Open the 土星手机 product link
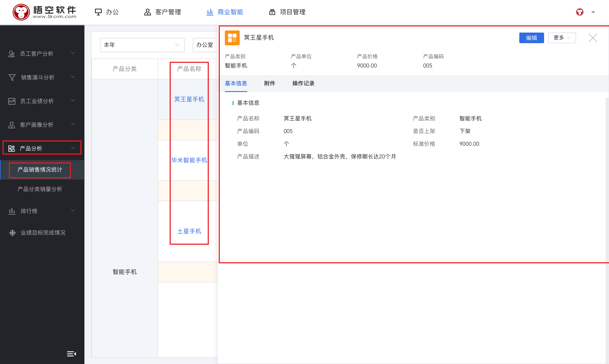609x364 pixels. (189, 231)
